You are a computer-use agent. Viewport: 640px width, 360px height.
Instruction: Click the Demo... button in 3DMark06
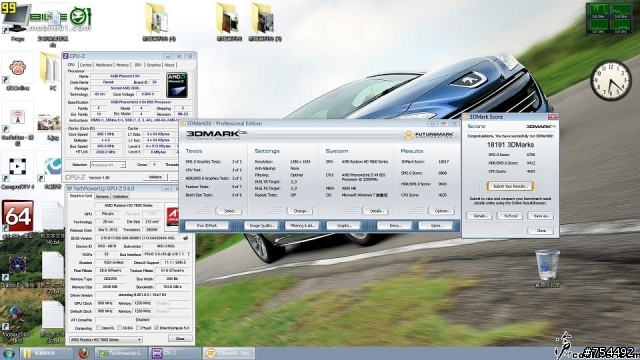[394, 225]
